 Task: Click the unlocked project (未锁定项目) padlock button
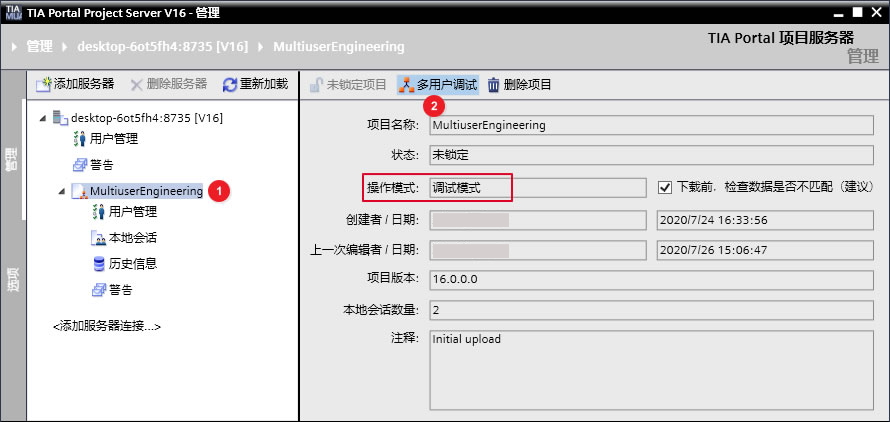coord(348,85)
